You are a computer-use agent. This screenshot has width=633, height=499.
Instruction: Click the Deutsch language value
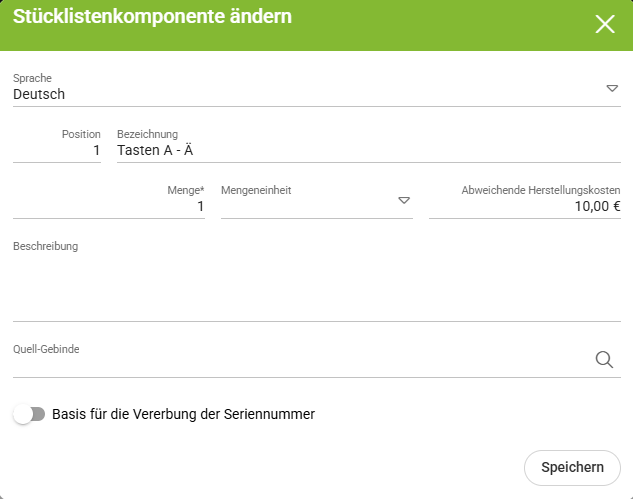[x=39, y=94]
